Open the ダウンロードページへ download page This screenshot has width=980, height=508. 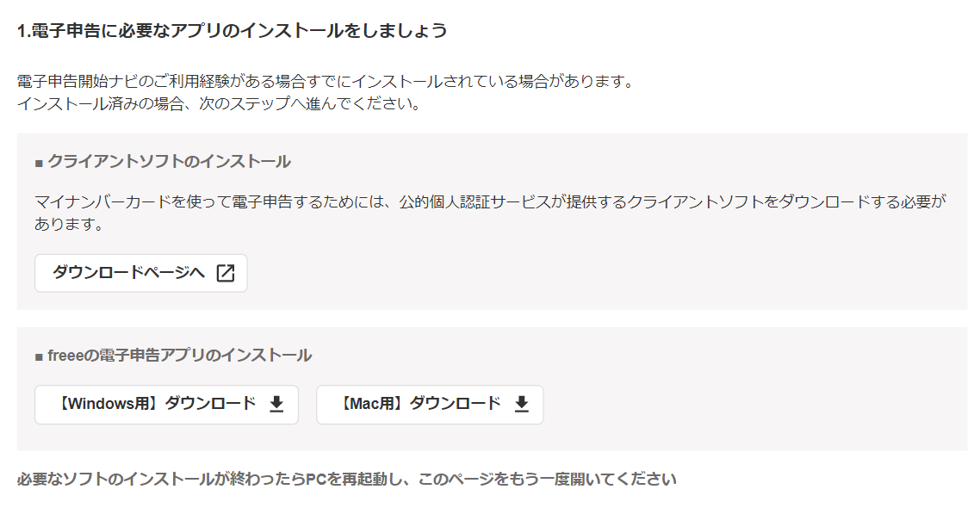point(140,273)
